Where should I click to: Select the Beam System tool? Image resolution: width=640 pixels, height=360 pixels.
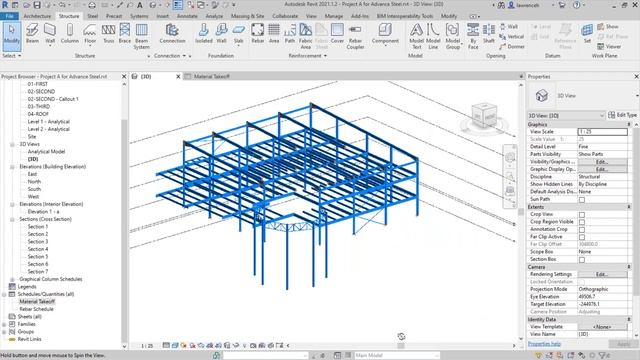click(x=142, y=36)
